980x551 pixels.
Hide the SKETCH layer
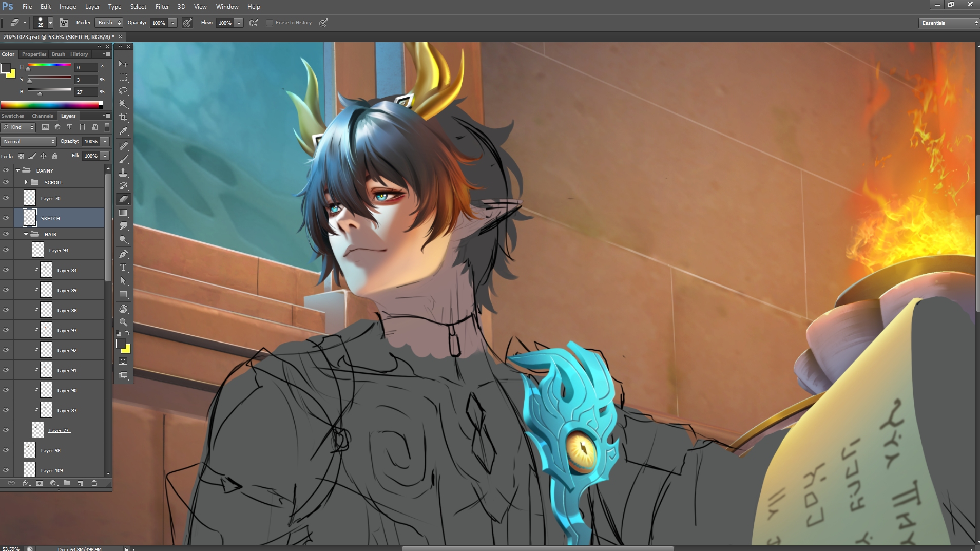[6, 218]
